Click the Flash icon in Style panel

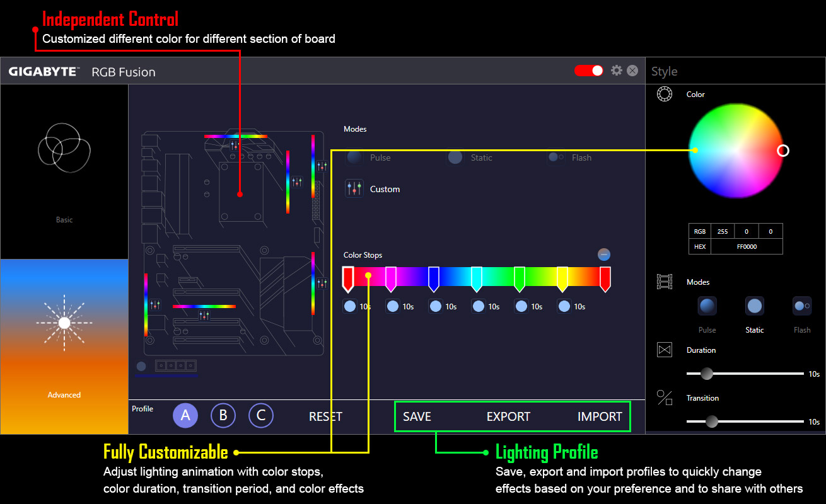click(801, 307)
